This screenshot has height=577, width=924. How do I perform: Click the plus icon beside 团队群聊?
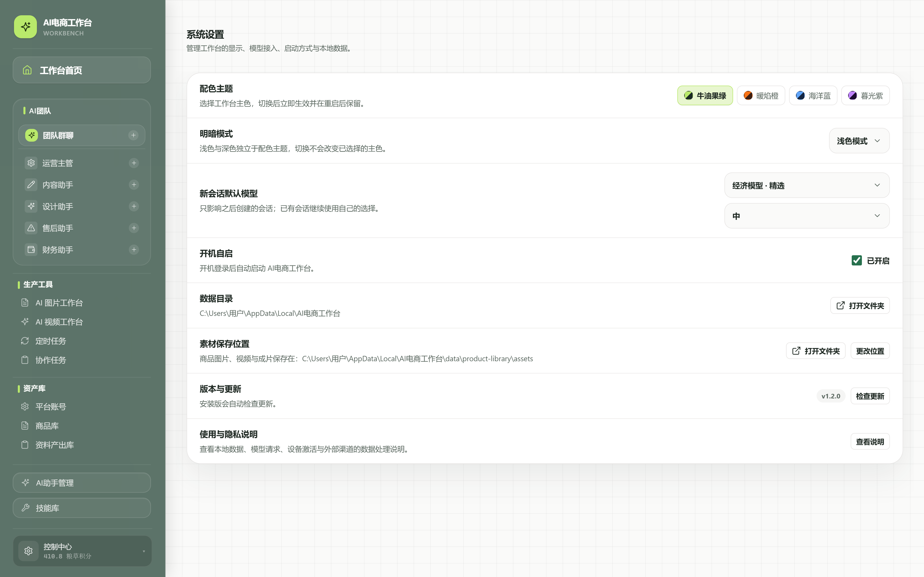(133, 135)
